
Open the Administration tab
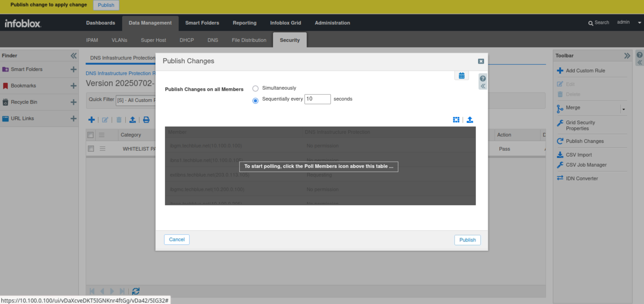(x=332, y=23)
